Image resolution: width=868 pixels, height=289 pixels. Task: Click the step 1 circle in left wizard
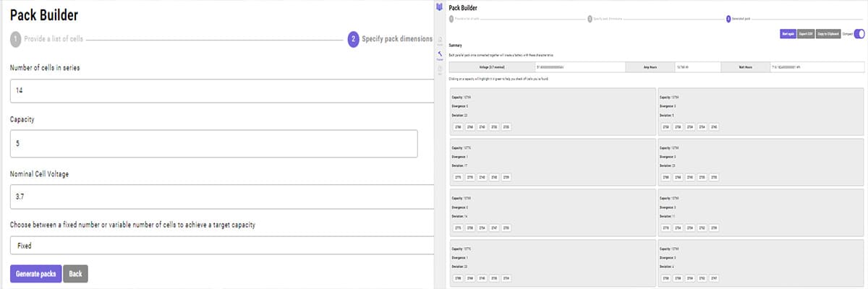[x=16, y=40]
